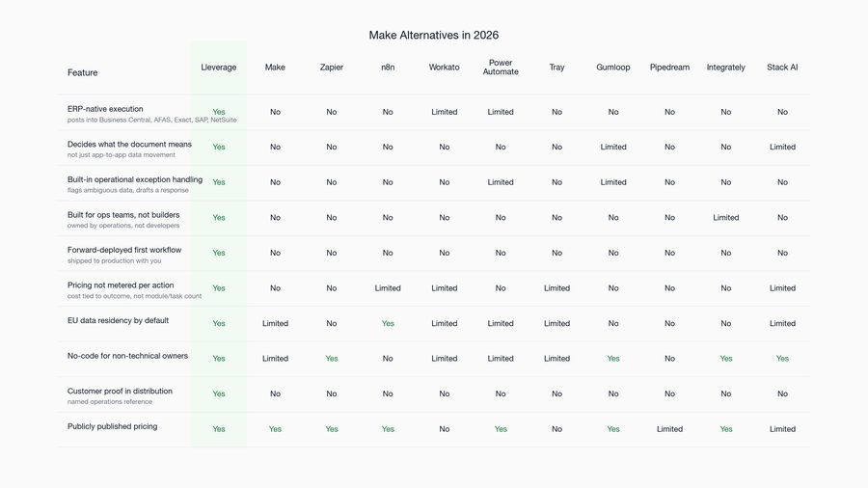This screenshot has width=868, height=488.
Task: Click Integrately's Limited in ops teams row
Action: pyautogui.click(x=725, y=218)
